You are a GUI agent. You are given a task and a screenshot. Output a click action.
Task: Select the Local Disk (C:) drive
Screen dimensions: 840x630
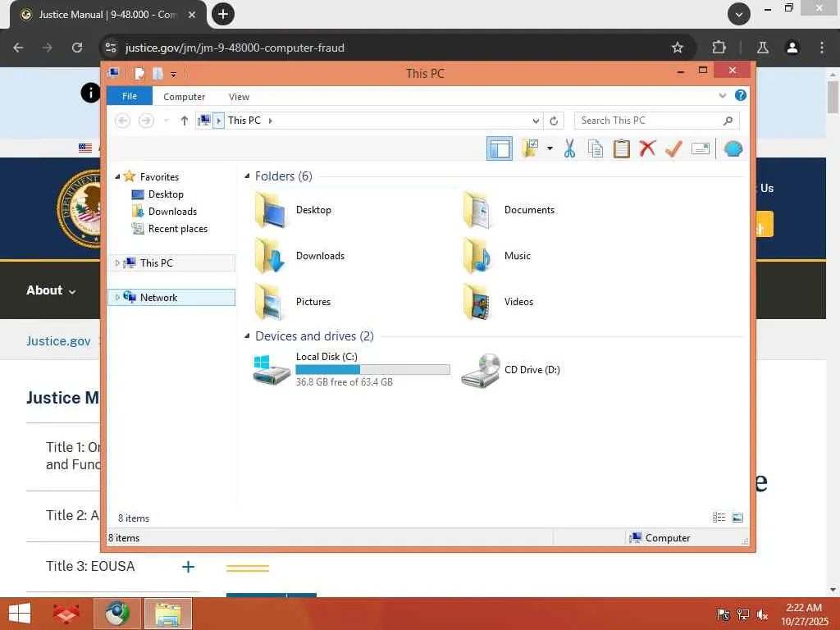(x=351, y=369)
